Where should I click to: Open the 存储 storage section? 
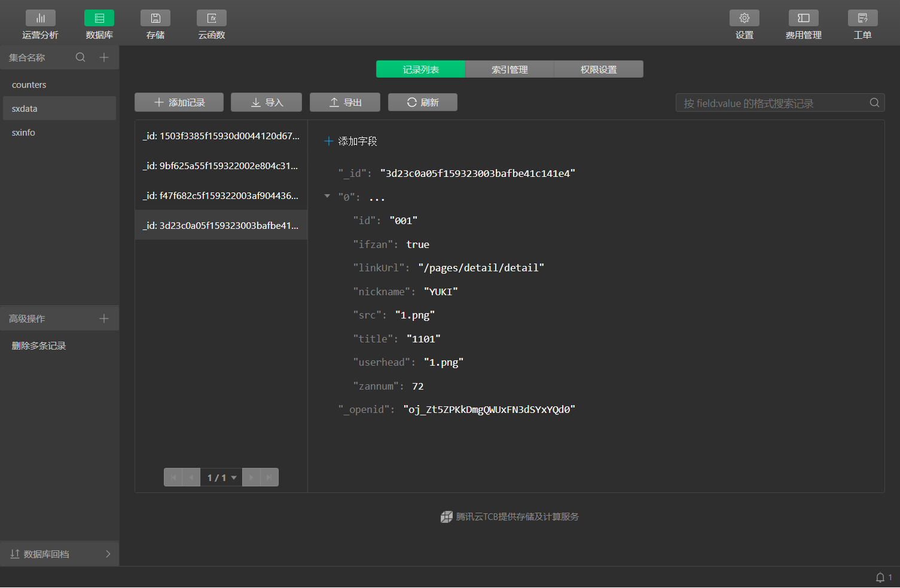click(x=155, y=25)
